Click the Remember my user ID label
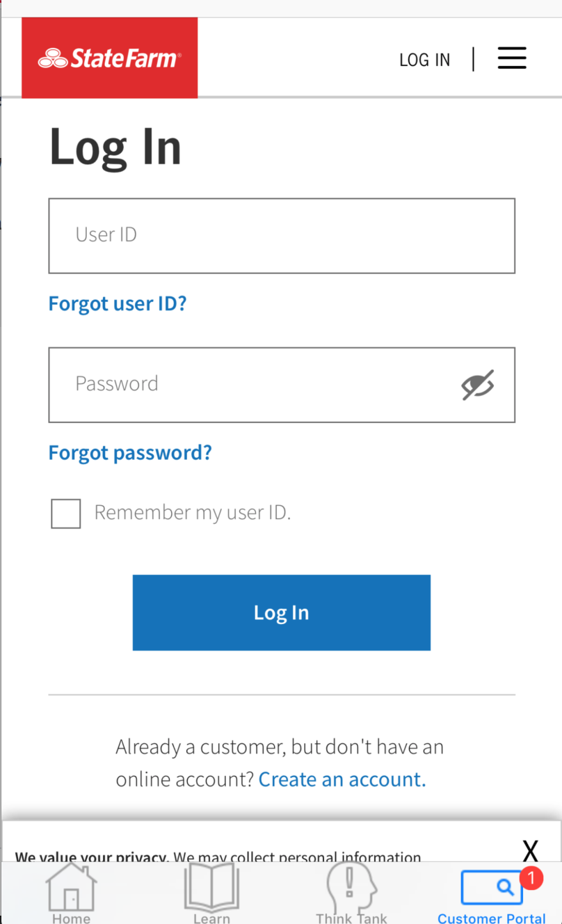Screen dimensions: 562x924 click(193, 513)
